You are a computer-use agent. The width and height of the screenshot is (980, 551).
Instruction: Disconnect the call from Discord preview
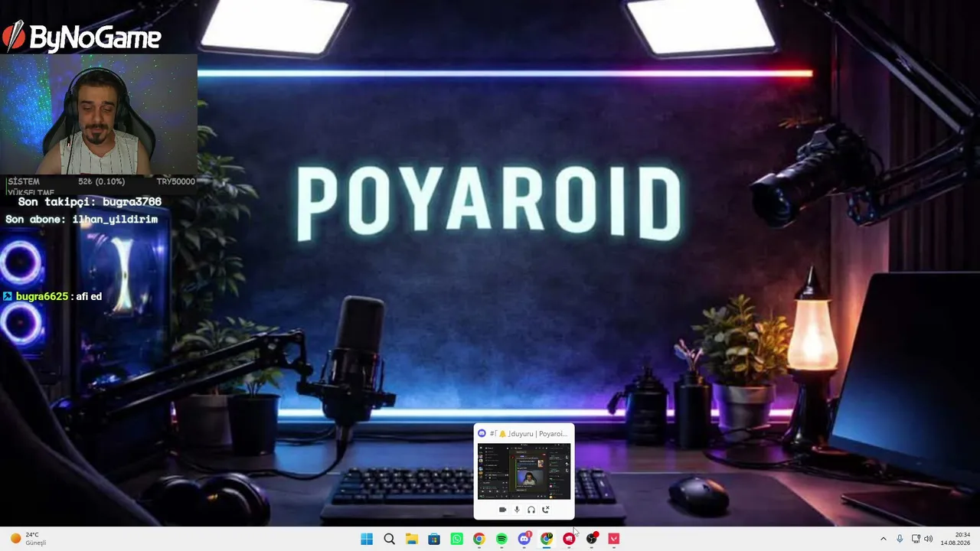click(x=546, y=510)
